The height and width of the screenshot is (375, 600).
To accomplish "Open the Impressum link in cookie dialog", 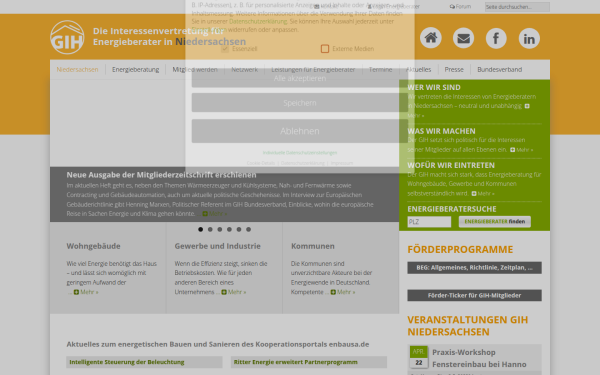I will pos(342,163).
